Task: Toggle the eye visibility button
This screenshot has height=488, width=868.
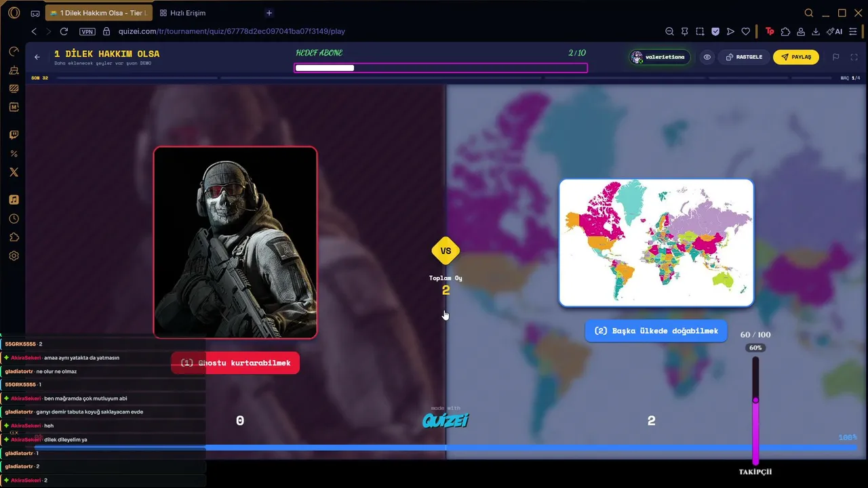Action: (x=707, y=57)
